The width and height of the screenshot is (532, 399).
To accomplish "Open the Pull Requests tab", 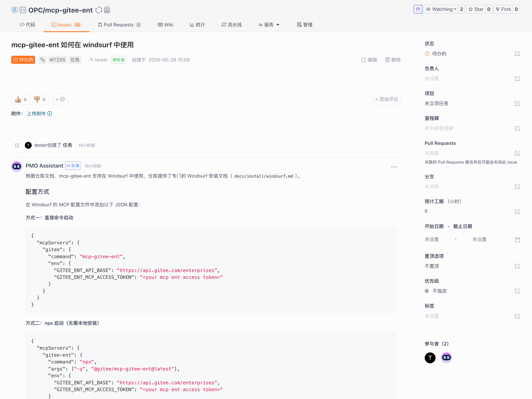I will point(120,25).
